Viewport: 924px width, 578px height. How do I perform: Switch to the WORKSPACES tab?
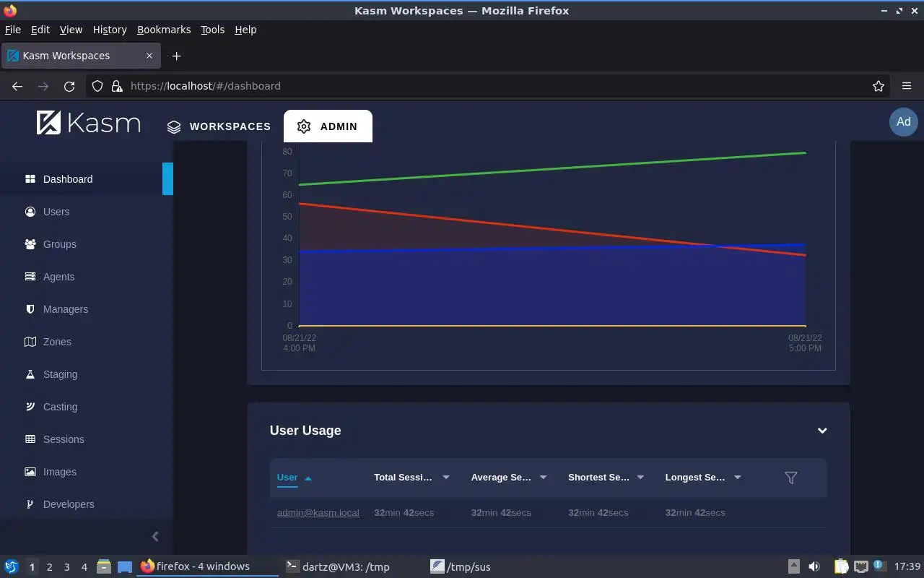[219, 126]
